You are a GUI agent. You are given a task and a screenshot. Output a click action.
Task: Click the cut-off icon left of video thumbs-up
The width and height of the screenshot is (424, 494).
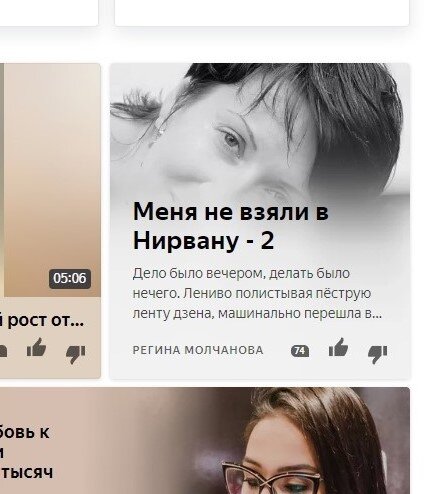pyautogui.click(x=3, y=351)
